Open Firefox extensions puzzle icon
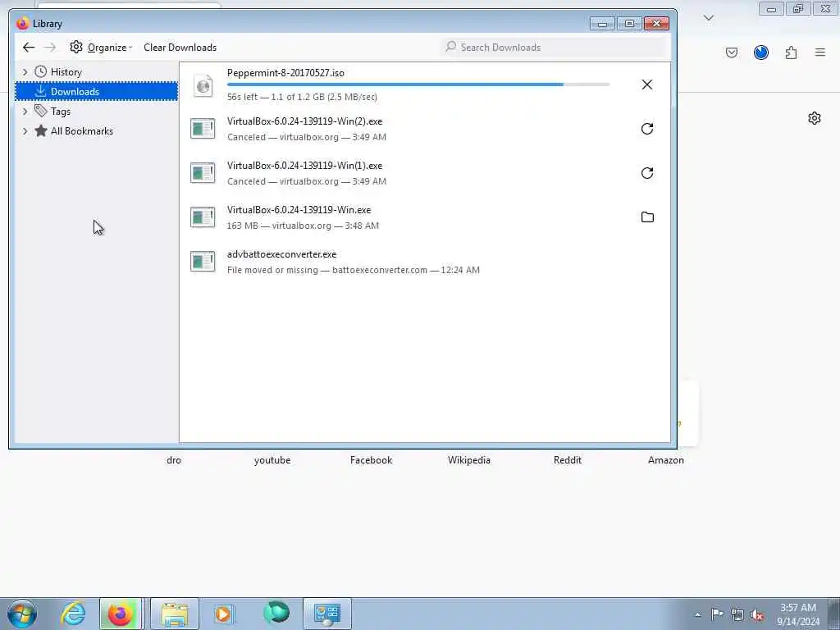Screen dimensions: 840x630 click(x=791, y=52)
